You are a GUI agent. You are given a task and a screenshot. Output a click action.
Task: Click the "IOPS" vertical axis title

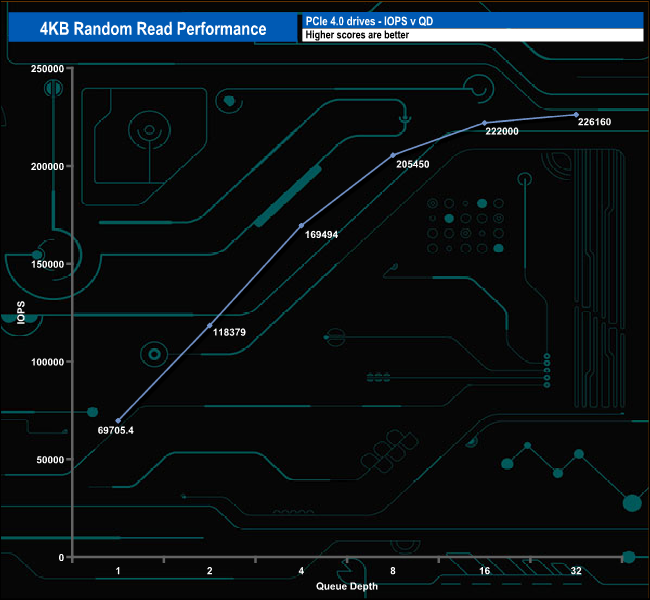tap(22, 312)
